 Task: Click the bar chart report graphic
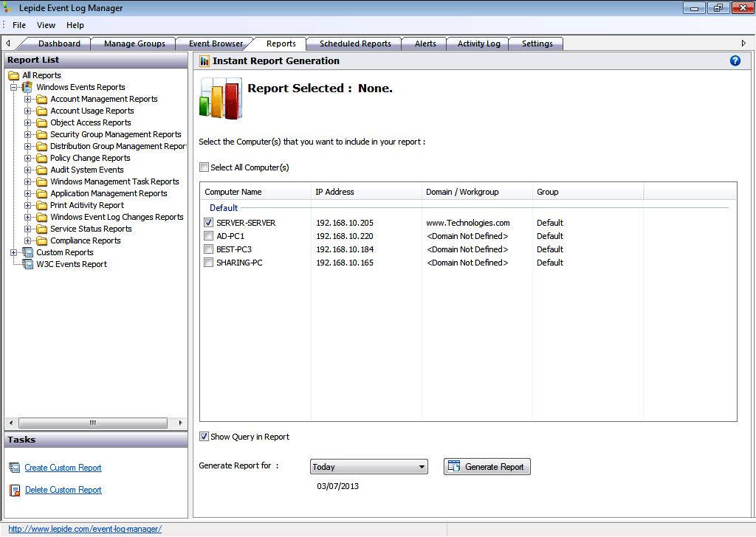(221, 98)
